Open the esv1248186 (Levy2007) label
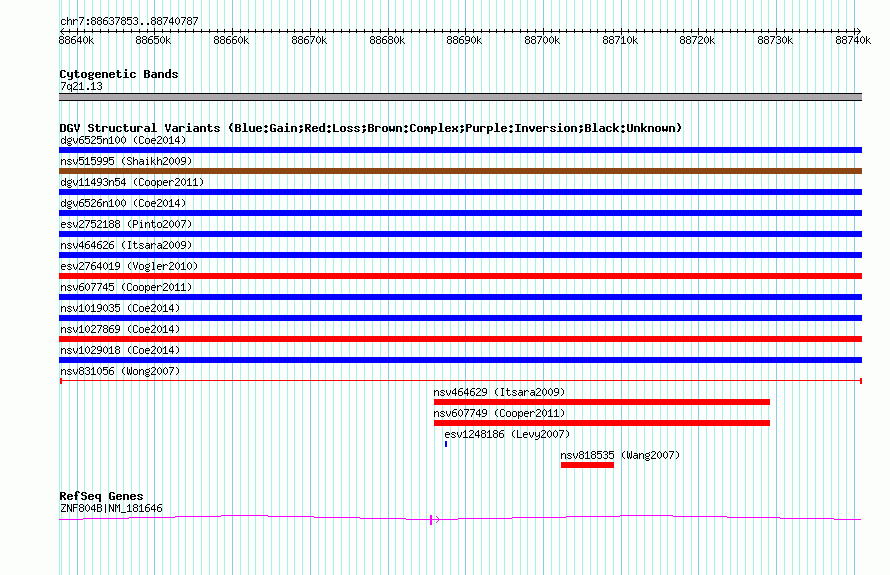Image resolution: width=890 pixels, height=575 pixels. [507, 434]
